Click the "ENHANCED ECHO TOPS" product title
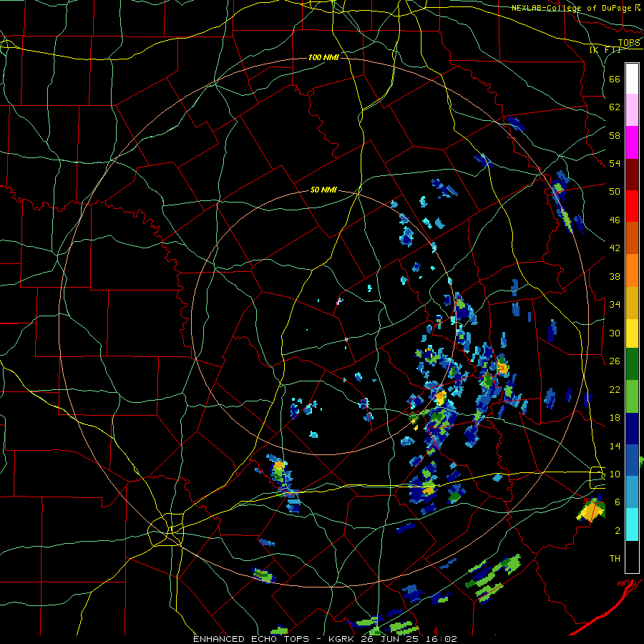The width and height of the screenshot is (644, 644). pyautogui.click(x=251, y=639)
